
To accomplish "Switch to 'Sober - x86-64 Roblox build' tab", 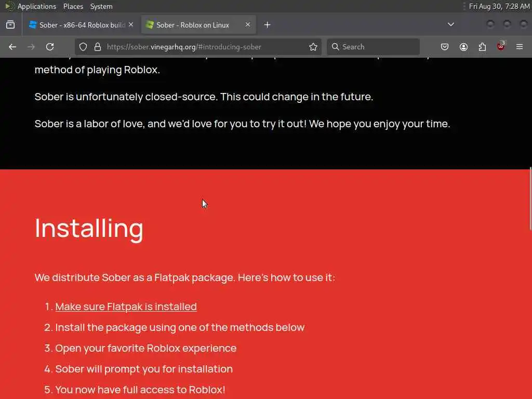I will [x=82, y=25].
